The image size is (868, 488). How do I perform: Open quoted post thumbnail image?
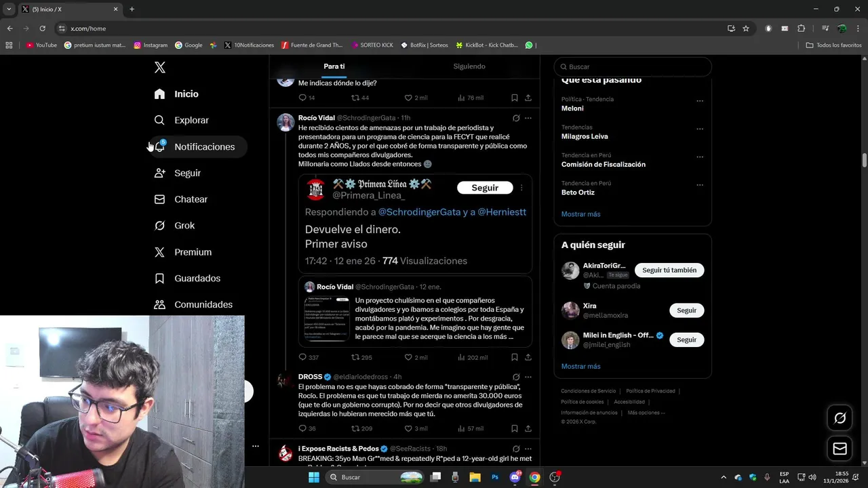tap(328, 319)
